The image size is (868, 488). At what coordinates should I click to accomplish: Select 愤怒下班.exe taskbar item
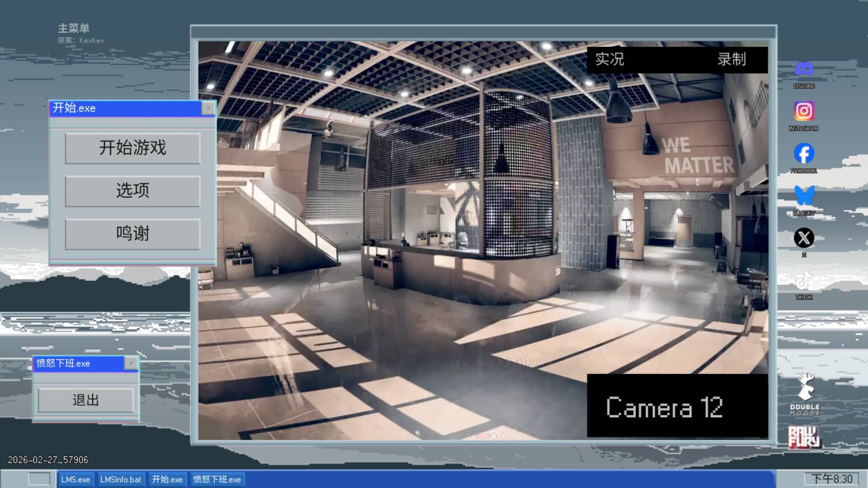[217, 479]
